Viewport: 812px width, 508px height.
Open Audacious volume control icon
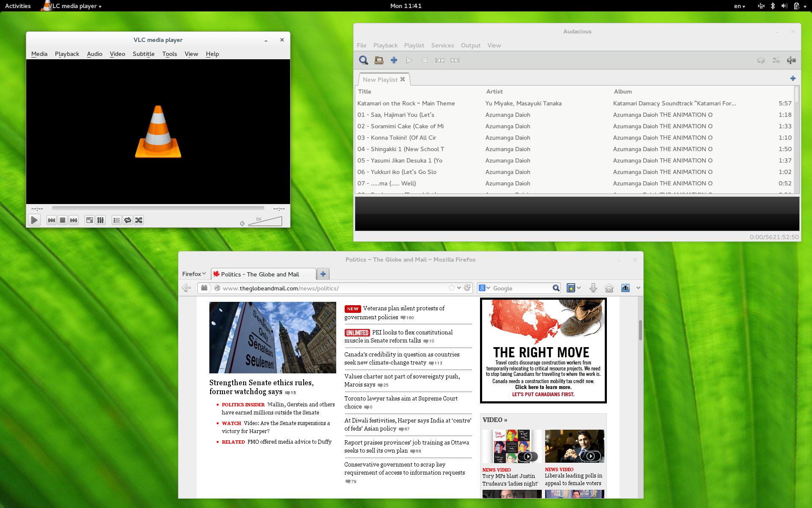click(791, 60)
